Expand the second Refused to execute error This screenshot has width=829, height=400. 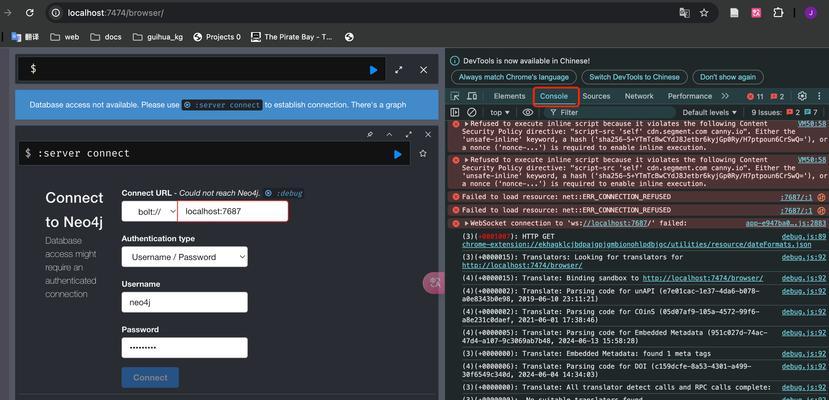coord(467,160)
